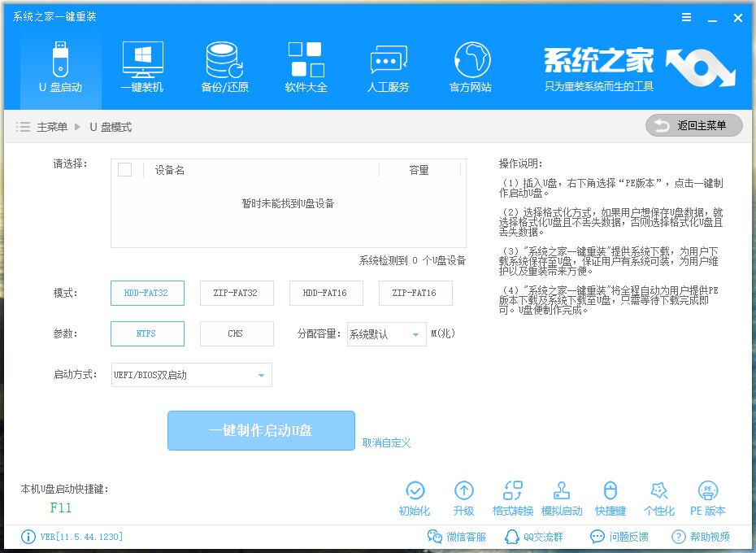Viewport: 756px width, 553px height.
Task: Browse the 软件大全 software collection
Action: pyautogui.click(x=306, y=65)
